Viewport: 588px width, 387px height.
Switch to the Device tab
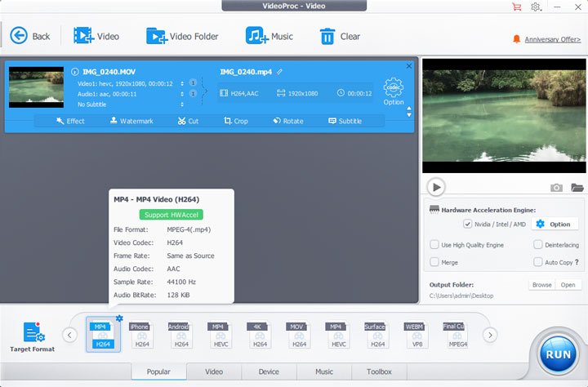[x=269, y=371]
